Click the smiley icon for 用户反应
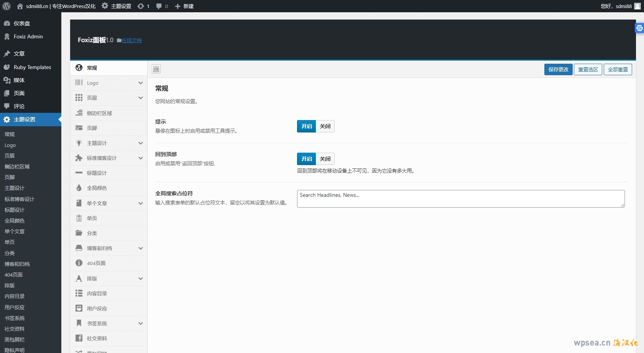 tap(79, 308)
